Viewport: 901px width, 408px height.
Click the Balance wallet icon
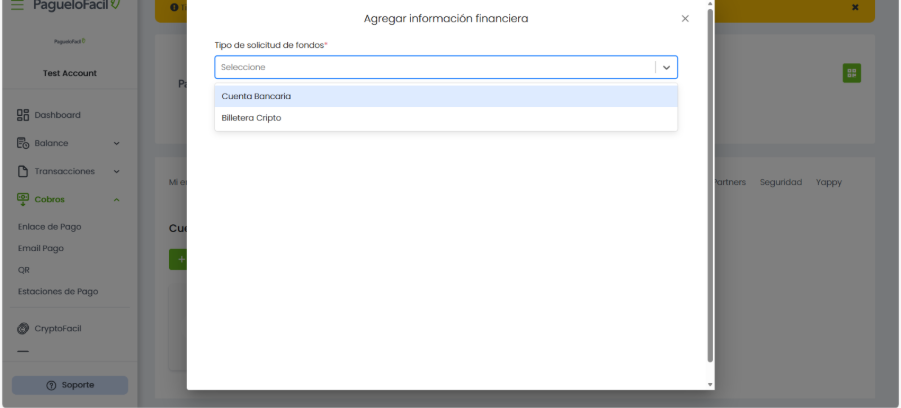coord(23,143)
